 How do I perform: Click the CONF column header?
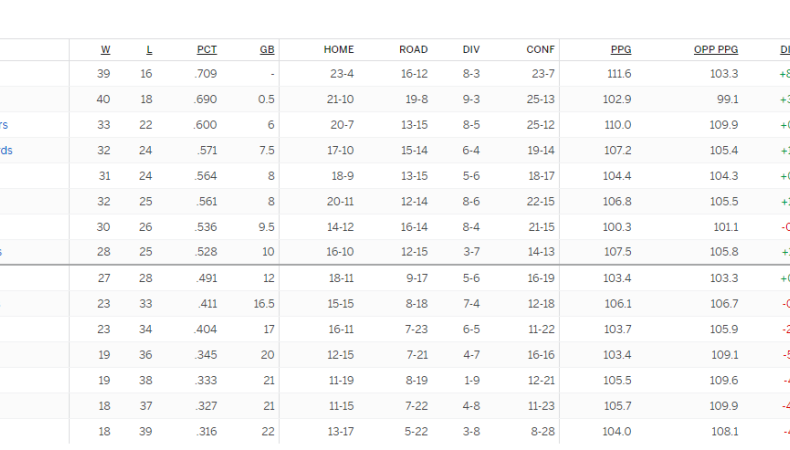tap(541, 50)
